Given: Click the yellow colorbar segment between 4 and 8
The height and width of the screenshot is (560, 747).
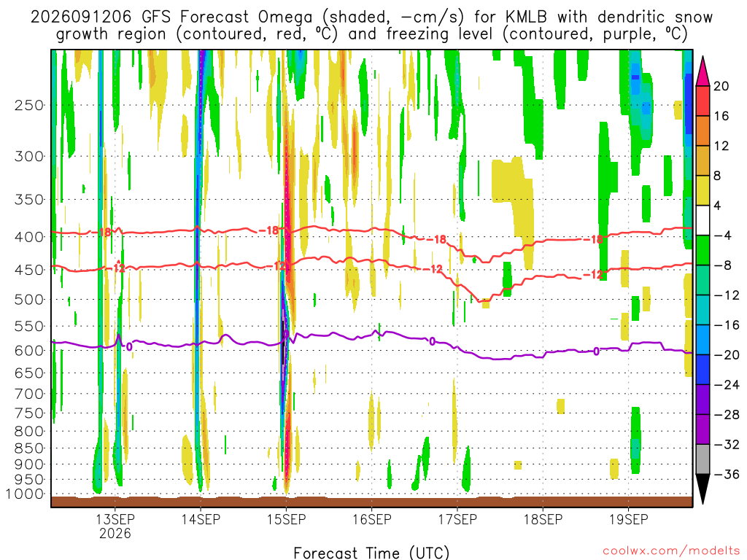Looking at the screenshot, I should point(703,190).
